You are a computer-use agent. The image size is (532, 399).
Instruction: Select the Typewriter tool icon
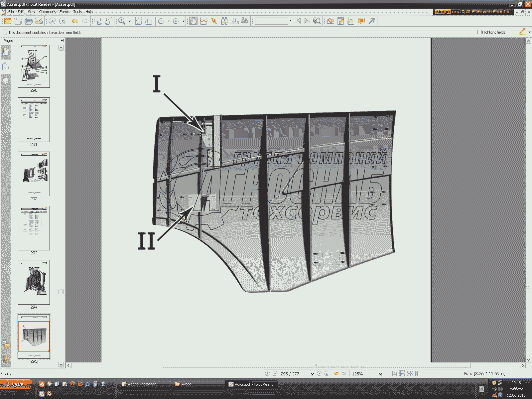pos(351,21)
